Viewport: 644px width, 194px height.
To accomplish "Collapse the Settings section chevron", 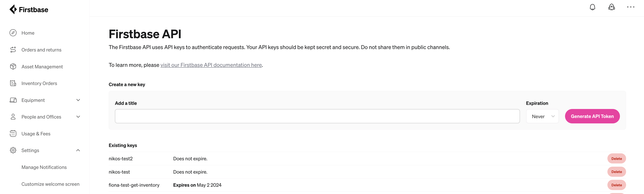I will point(78,150).
